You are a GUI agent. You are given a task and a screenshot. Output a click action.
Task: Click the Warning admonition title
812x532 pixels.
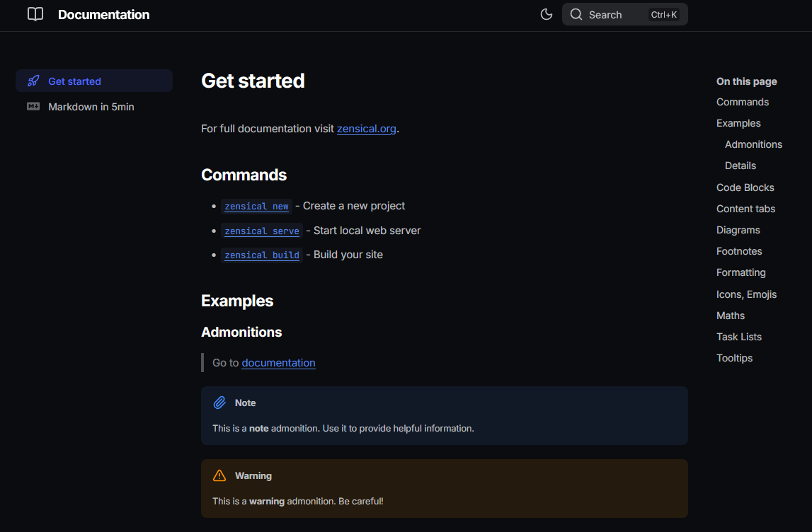[253, 475]
